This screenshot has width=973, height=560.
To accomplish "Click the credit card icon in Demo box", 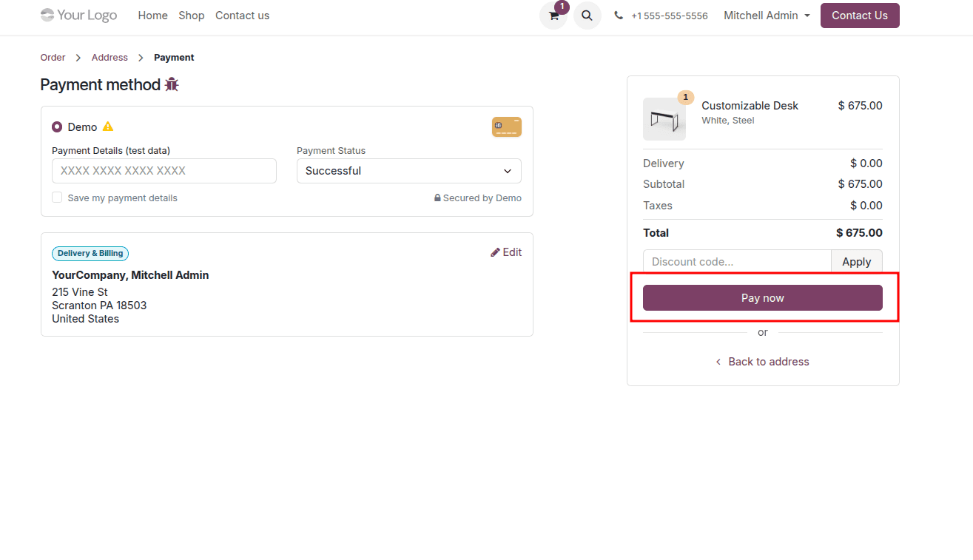I will (x=507, y=127).
